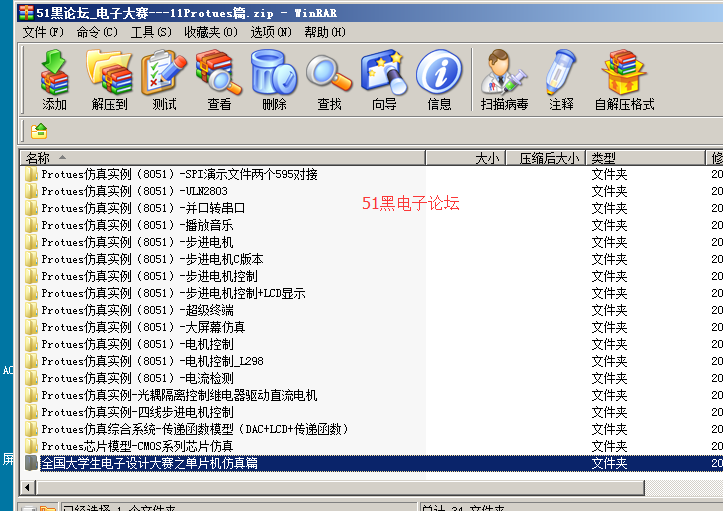This screenshot has width=723, height=511.
Task: Open the 帮助(H) menu
Action: click(325, 32)
